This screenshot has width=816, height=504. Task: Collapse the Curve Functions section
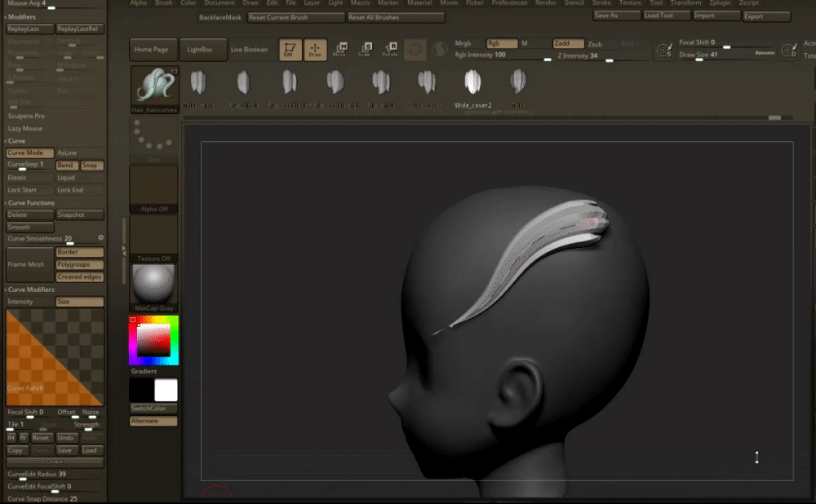point(30,203)
